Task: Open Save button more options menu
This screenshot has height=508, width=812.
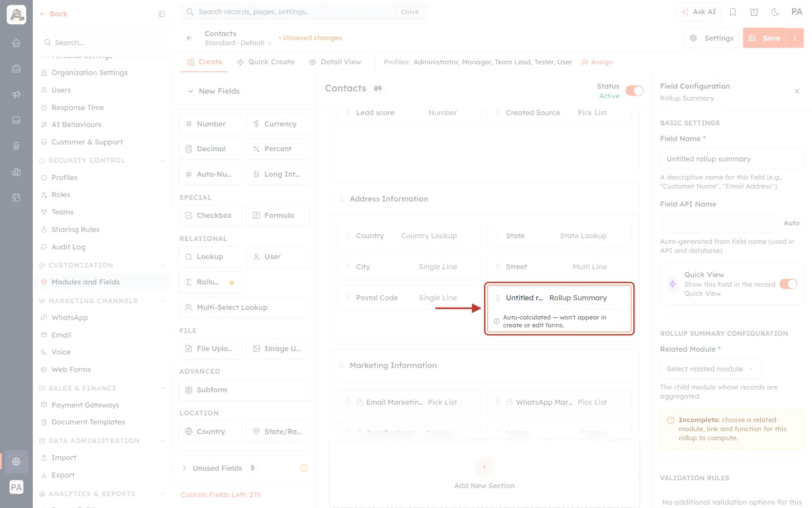Action: pyautogui.click(x=795, y=38)
